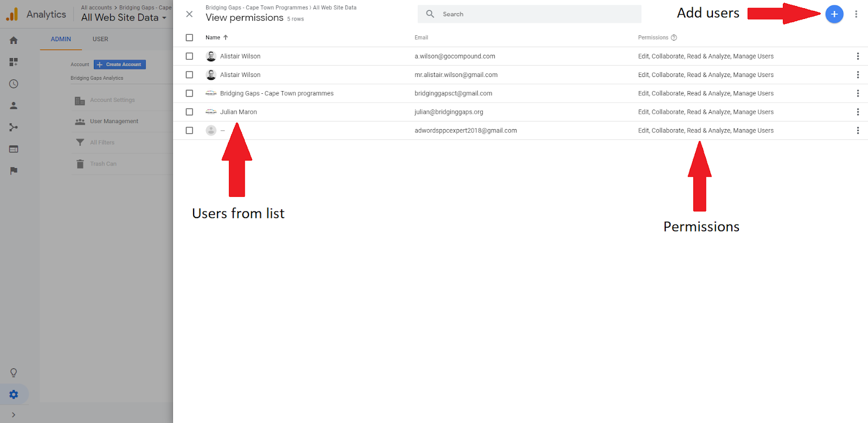Viewport: 868px width, 423px height.
Task: Open row menu for julian@bridginggaps.org
Action: coord(858,112)
